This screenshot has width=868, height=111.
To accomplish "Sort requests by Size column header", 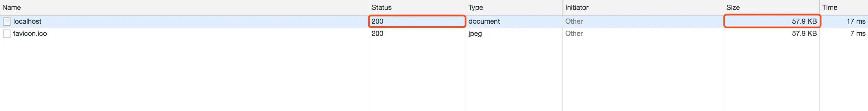I will 733,8.
